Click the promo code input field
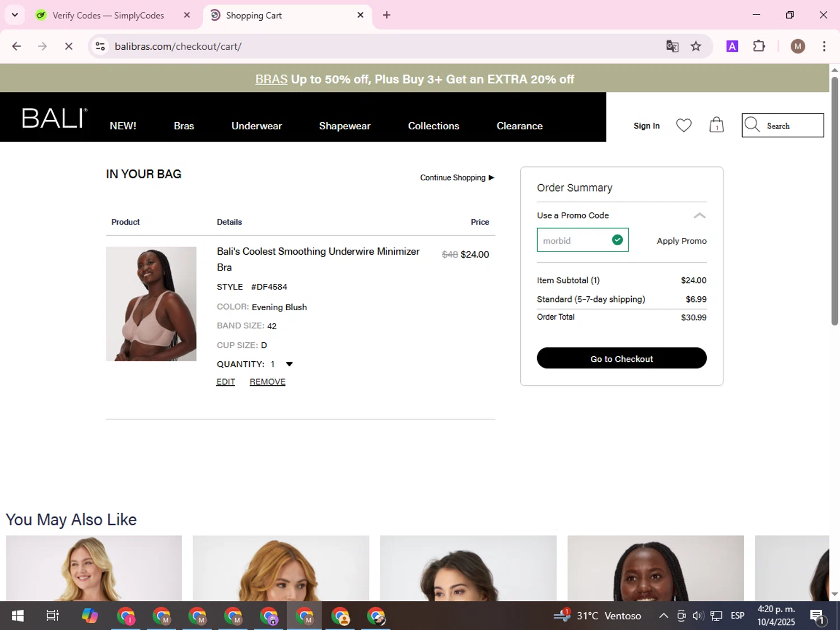The height and width of the screenshot is (630, 840). (x=582, y=240)
